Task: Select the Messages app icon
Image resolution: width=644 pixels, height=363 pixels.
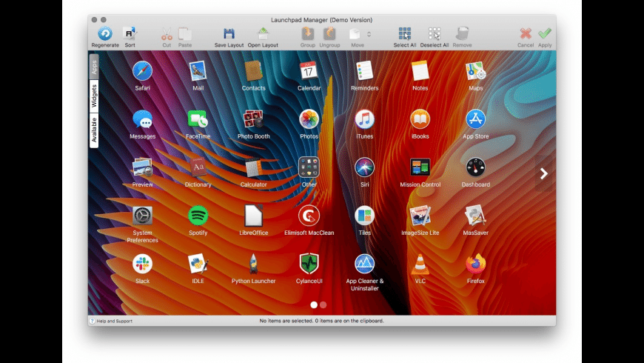Action: pos(143,119)
